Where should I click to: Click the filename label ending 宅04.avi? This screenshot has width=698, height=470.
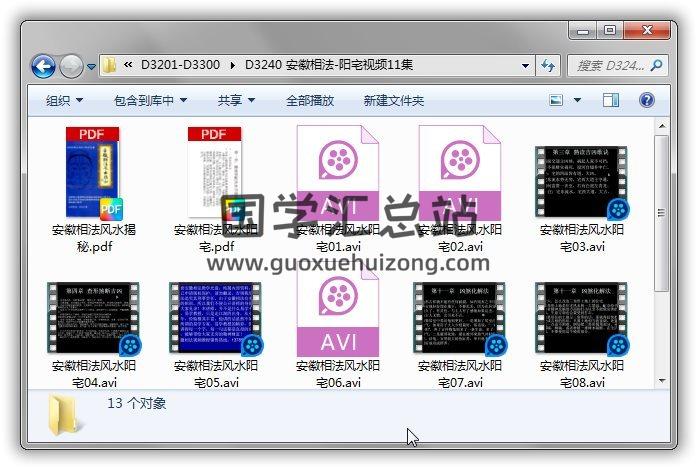tap(94, 374)
